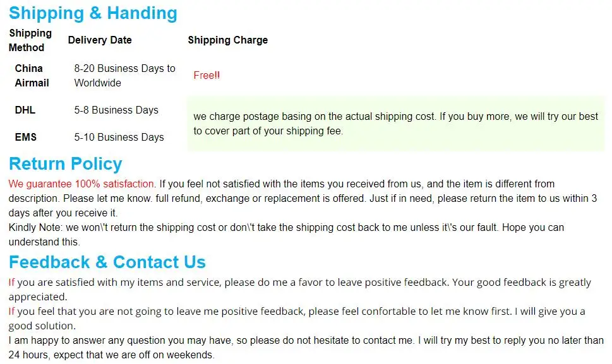Click the sentence offering a good solution

[297, 319]
